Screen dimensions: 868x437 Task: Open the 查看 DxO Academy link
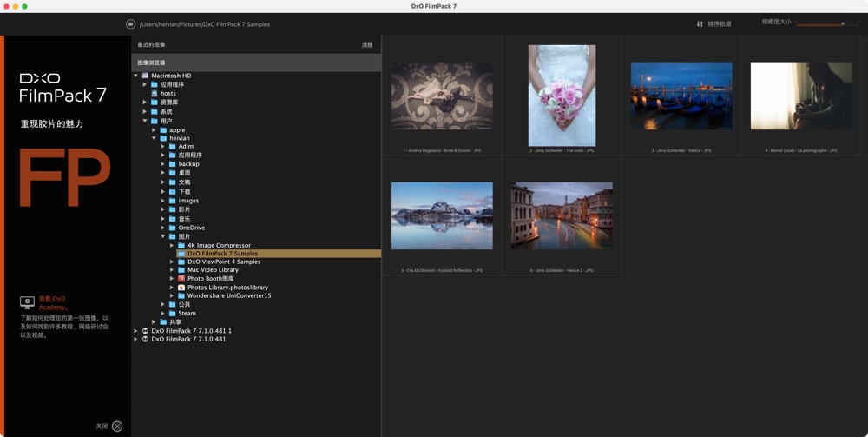point(53,302)
